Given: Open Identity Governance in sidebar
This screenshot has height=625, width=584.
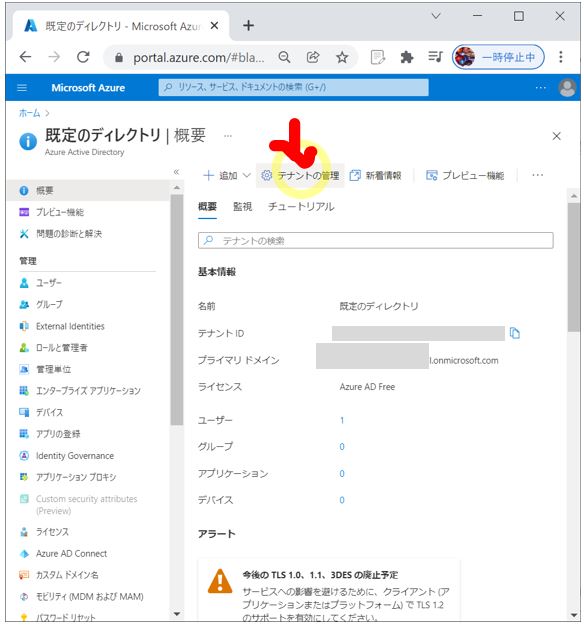Looking at the screenshot, I should pos(75,456).
